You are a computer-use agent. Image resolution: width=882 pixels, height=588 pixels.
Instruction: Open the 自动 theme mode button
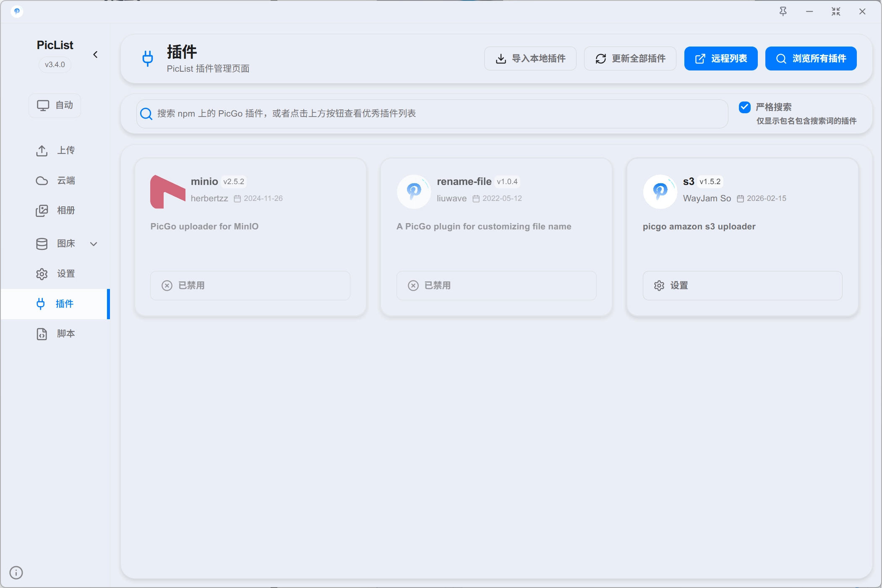click(x=55, y=105)
